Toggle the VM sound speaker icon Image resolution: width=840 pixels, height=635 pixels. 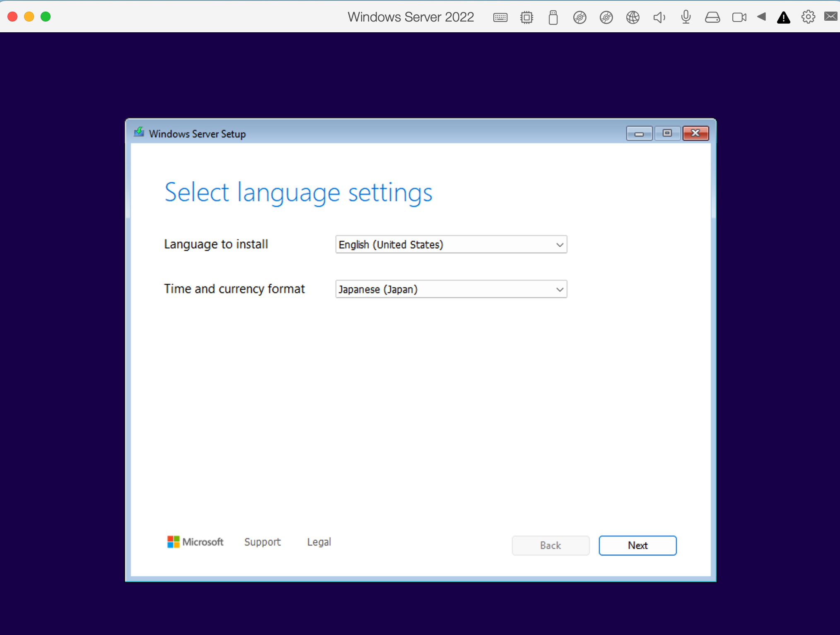(x=659, y=17)
